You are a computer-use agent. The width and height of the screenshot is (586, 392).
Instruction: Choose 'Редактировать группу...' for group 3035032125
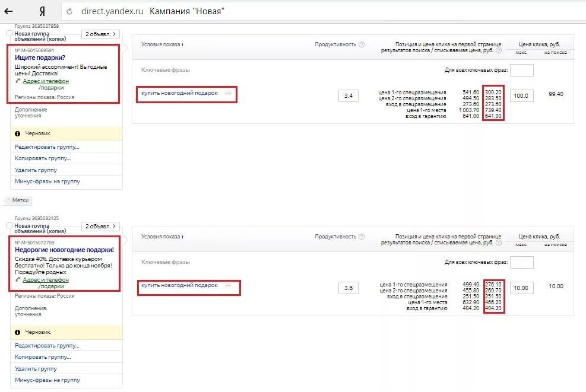(47, 345)
